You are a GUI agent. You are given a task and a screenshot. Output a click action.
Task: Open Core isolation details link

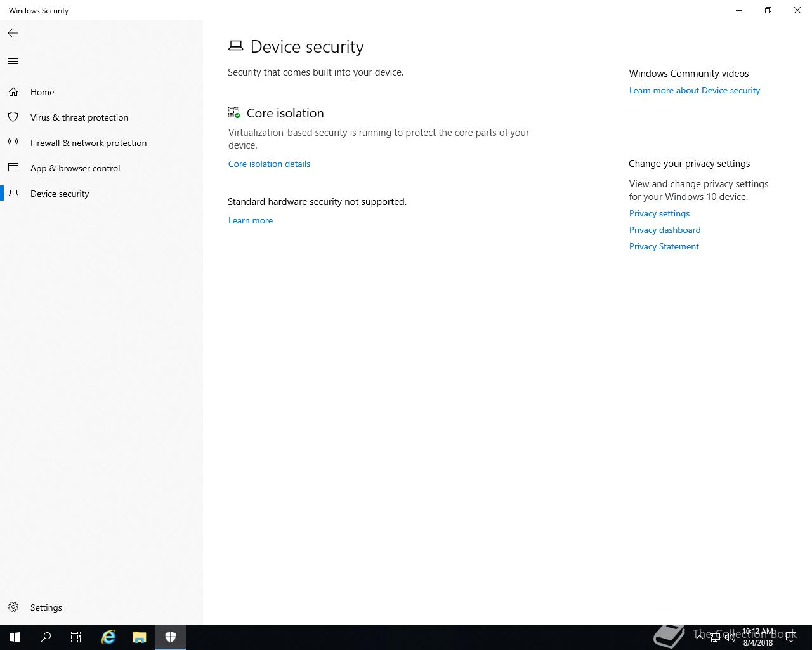point(269,164)
